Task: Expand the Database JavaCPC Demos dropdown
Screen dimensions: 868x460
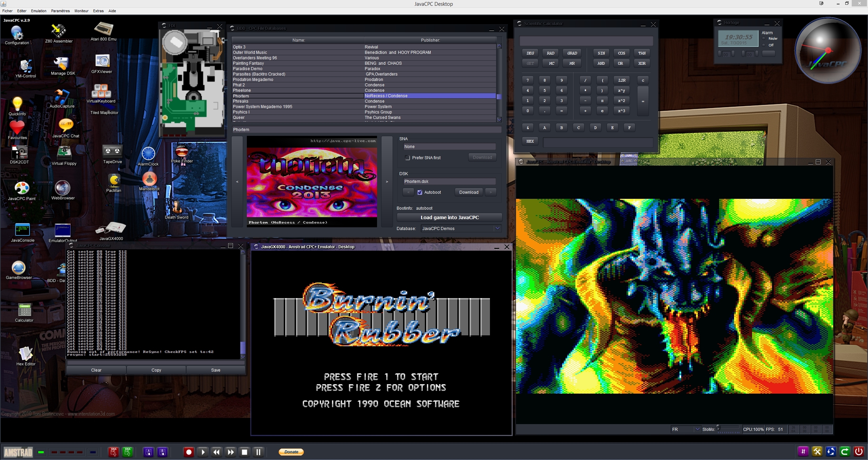Action: tap(497, 228)
